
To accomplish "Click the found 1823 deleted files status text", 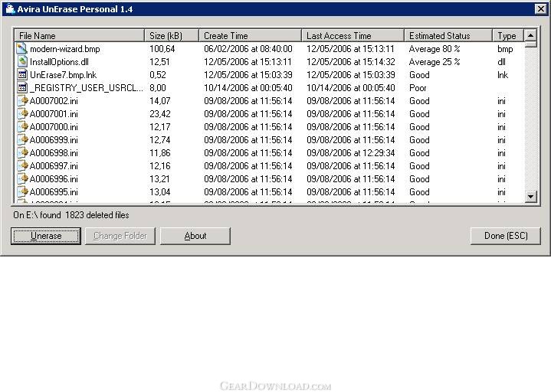I will 71,215.
